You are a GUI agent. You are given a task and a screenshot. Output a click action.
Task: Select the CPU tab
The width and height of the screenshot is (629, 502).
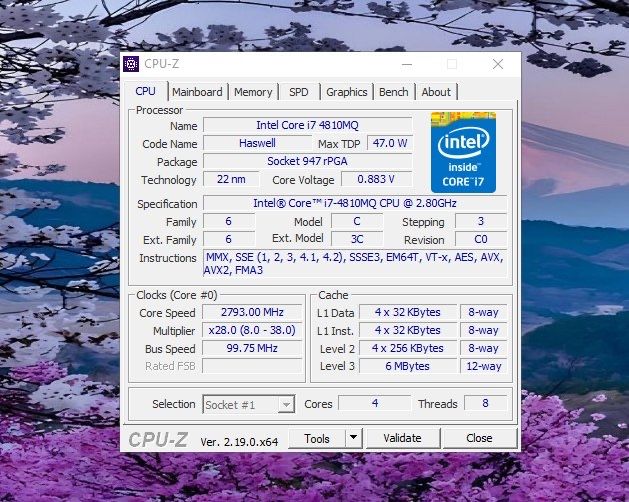point(145,91)
